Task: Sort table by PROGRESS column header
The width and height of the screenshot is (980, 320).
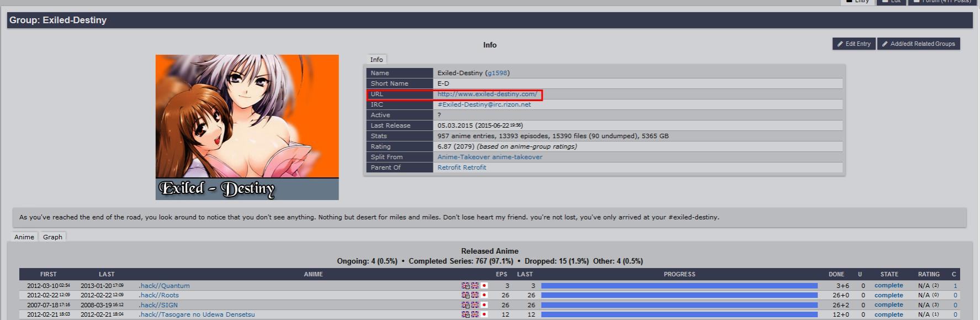Action: [679, 274]
